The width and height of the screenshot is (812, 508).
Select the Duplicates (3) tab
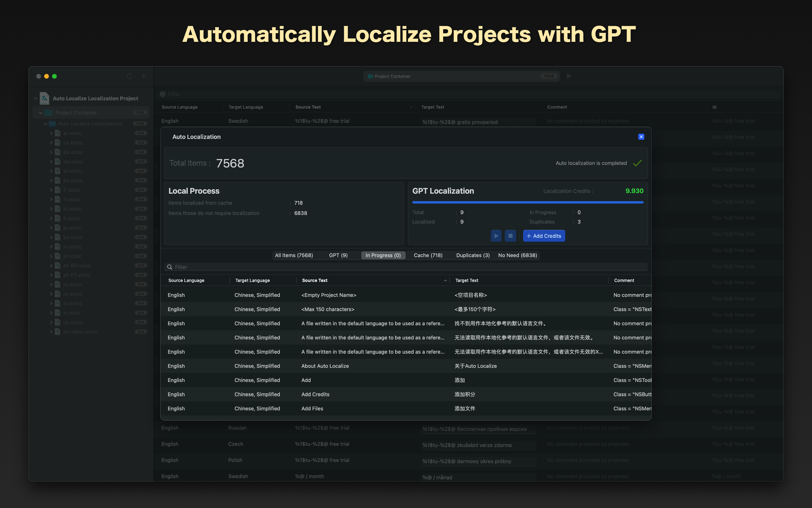coord(473,255)
